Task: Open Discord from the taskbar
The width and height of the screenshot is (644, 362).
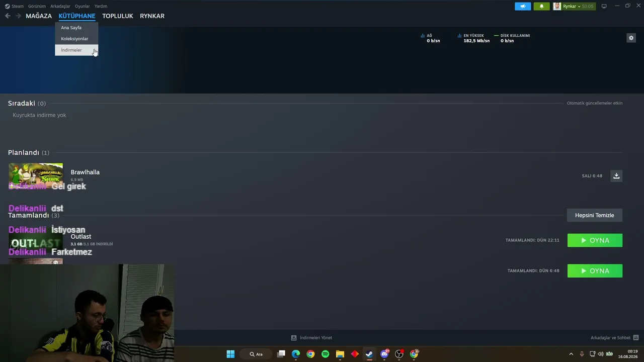Action: tap(384, 354)
